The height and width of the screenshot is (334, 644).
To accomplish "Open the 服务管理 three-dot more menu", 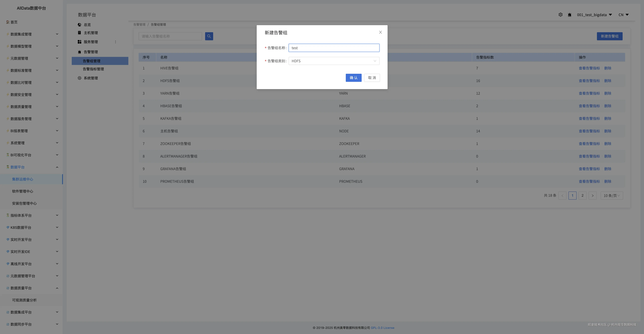I will (116, 42).
